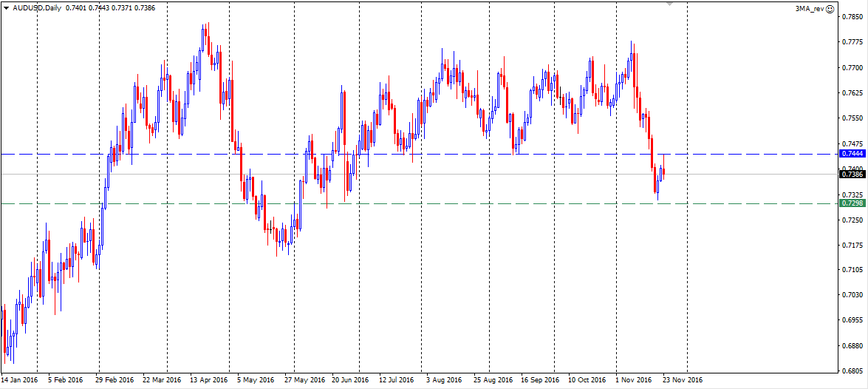
Task: Click the 12 Jul 2016 date label
Action: [397, 380]
